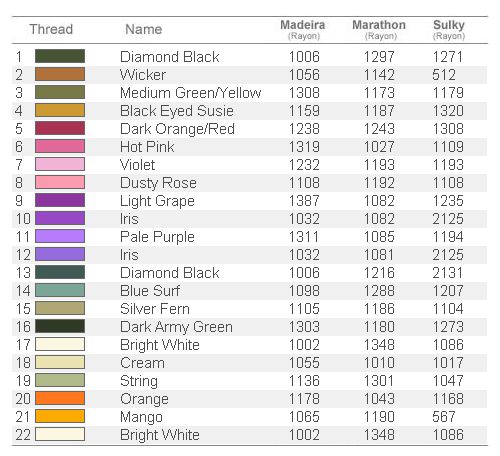Click Marathon code 1301 for String
500x456 pixels.
click(379, 381)
